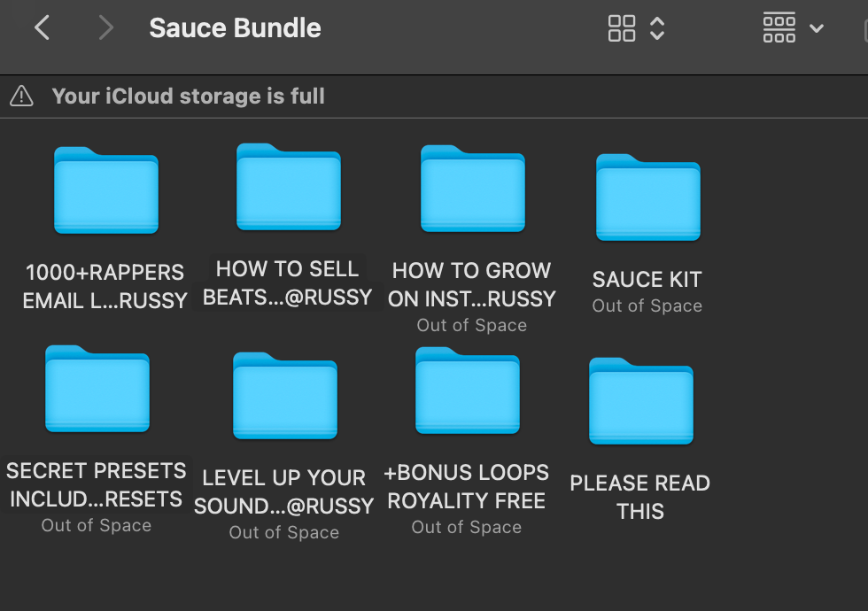Click the SAUCE KIT folder name label

click(647, 280)
